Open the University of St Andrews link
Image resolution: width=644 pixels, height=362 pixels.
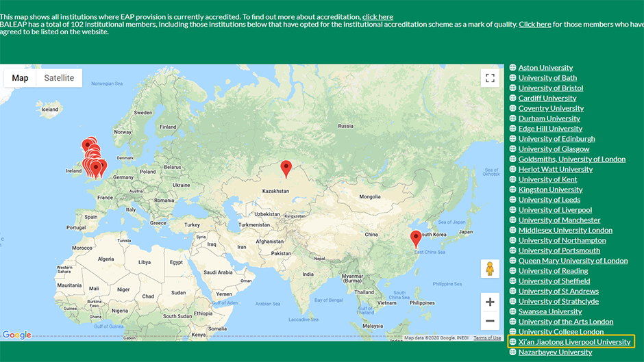558,291
